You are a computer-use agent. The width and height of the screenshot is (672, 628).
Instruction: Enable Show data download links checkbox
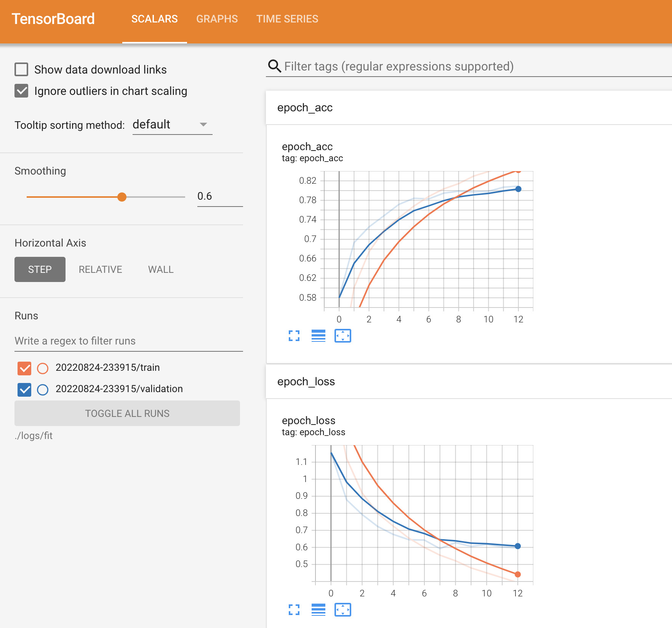point(21,70)
